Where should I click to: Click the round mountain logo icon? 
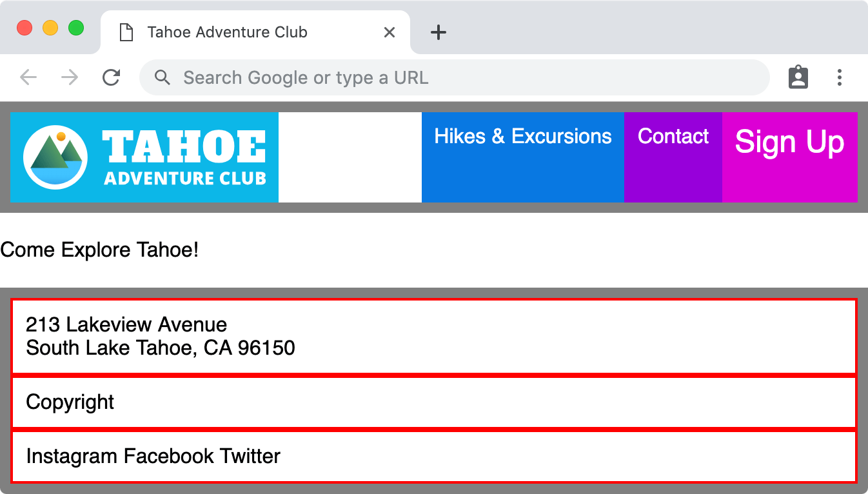[55, 157]
